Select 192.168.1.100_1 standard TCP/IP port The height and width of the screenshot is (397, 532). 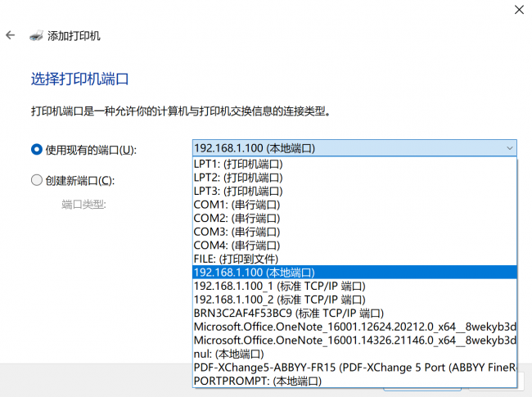click(354, 286)
